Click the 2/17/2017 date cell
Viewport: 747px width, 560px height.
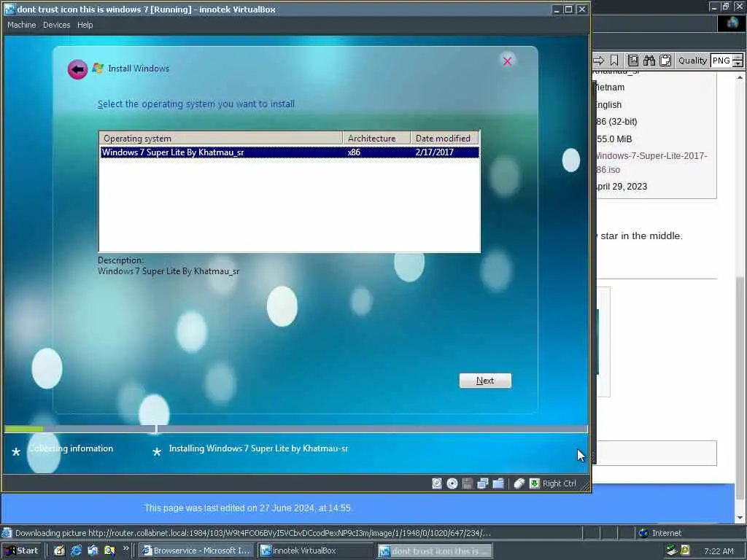click(x=435, y=152)
